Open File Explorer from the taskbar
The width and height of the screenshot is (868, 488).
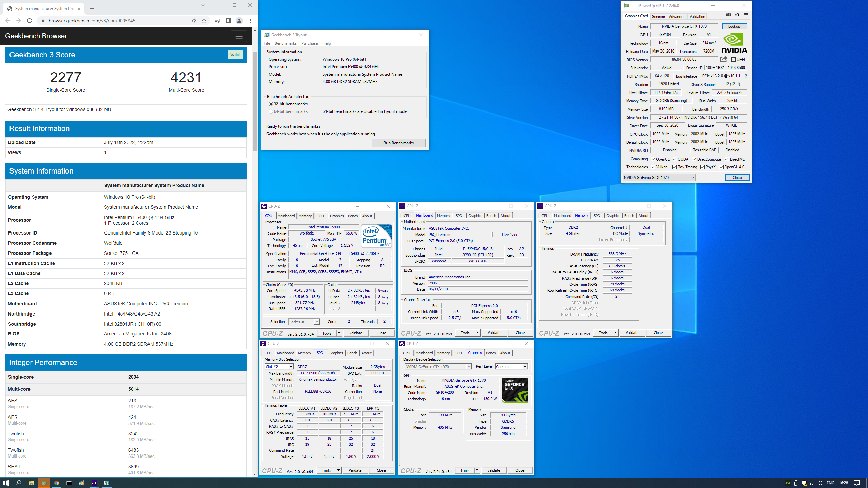(x=31, y=483)
